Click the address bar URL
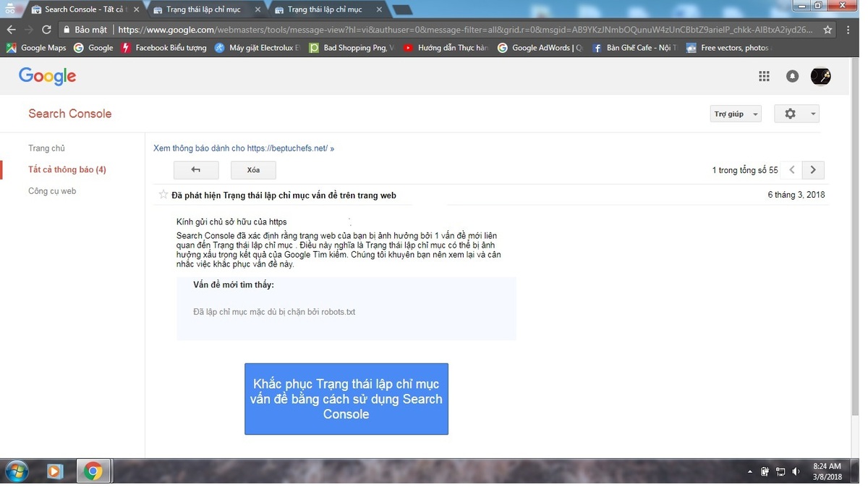 point(465,30)
